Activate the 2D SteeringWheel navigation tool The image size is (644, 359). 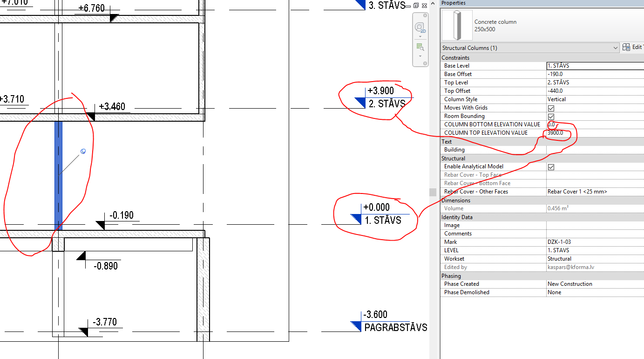420,27
